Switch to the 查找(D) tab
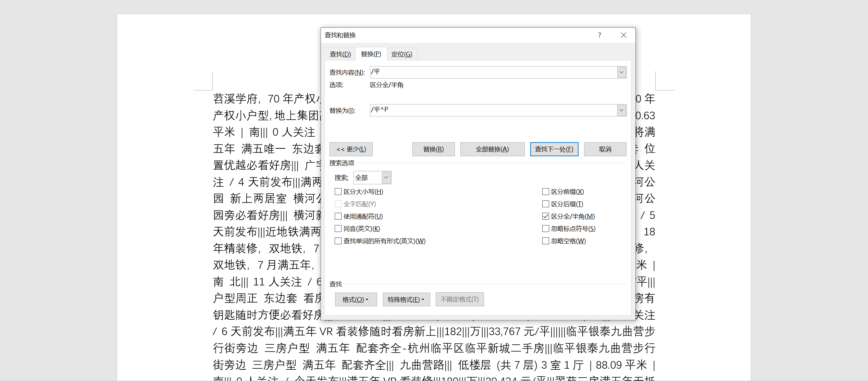This screenshot has width=868, height=381. 340,54
